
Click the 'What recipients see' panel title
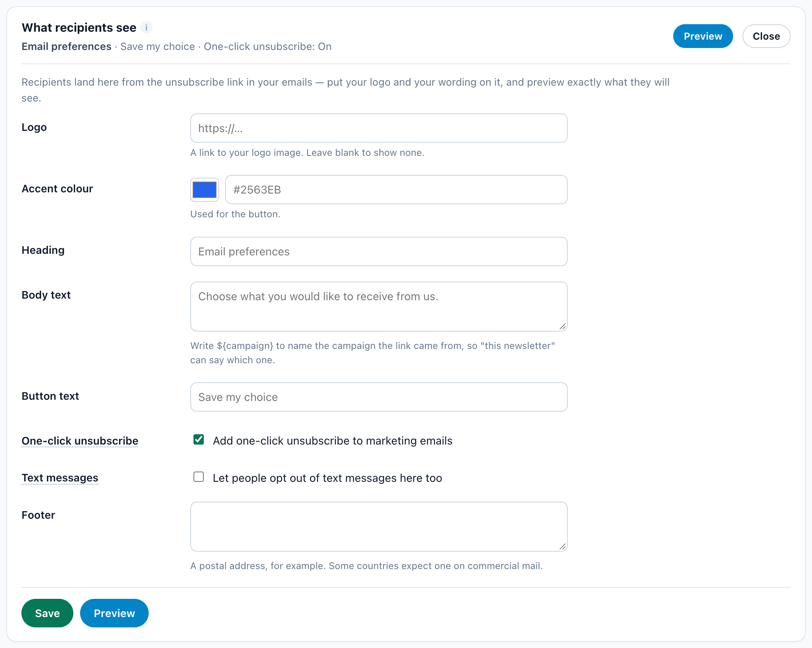pyautogui.click(x=79, y=27)
